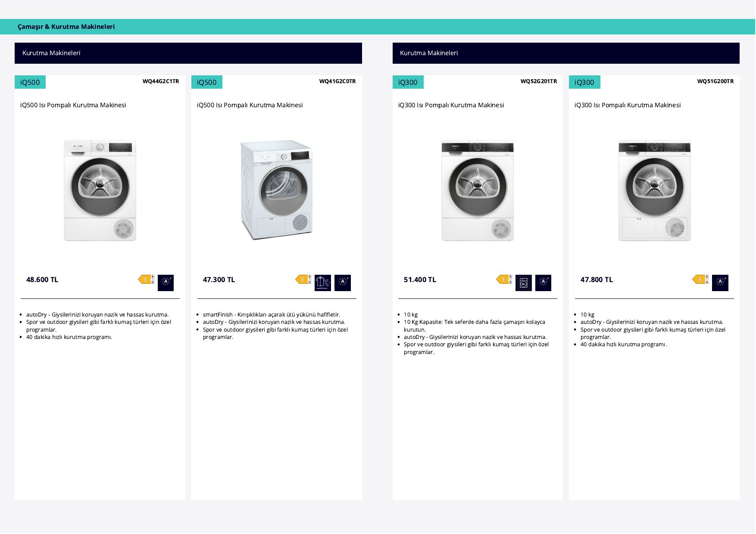The image size is (756, 534).
Task: Click the price 48.600 TL
Action: pos(42,279)
